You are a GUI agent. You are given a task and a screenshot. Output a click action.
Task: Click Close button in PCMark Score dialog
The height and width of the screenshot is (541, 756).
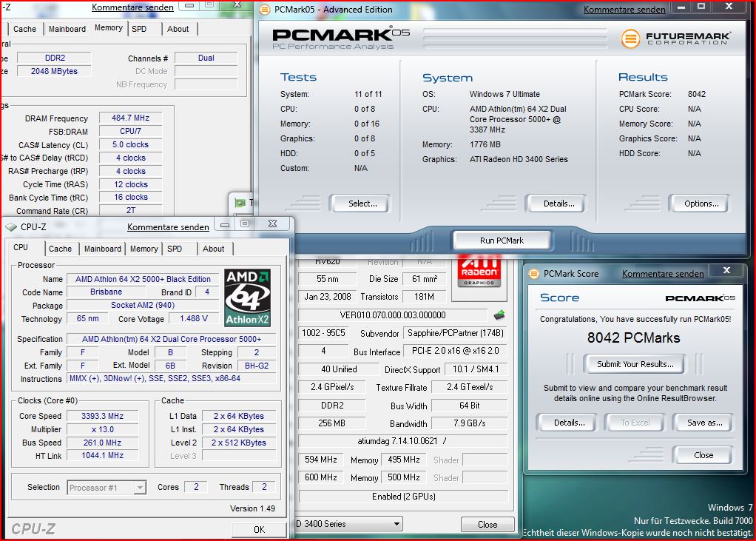tap(703, 455)
